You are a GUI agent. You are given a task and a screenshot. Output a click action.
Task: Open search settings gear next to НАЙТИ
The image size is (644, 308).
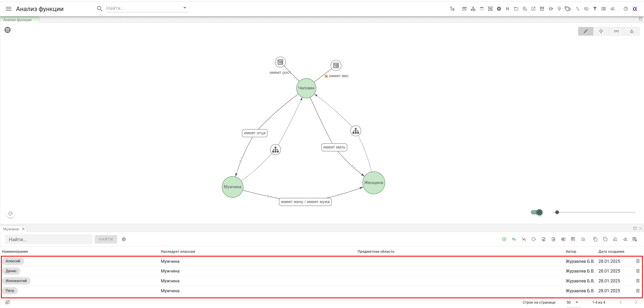coord(124,239)
